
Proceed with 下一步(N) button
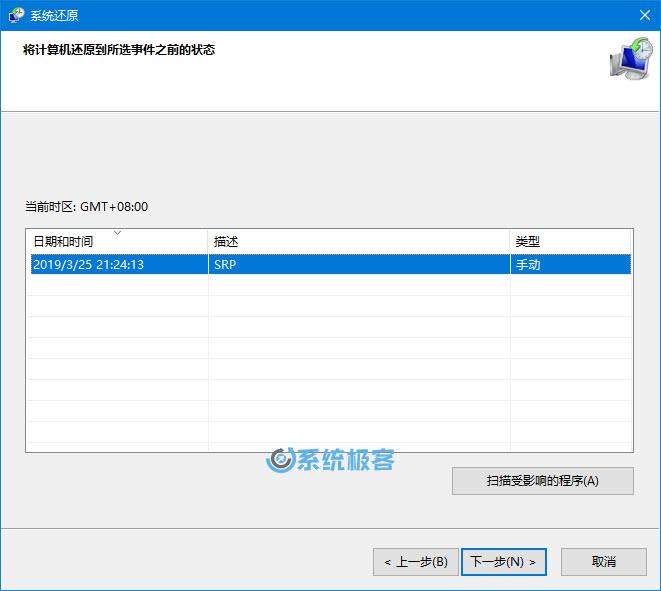coord(504,561)
